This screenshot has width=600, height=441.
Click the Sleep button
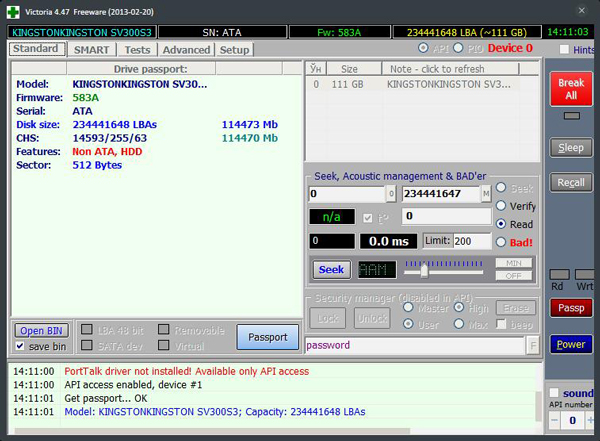click(x=571, y=148)
